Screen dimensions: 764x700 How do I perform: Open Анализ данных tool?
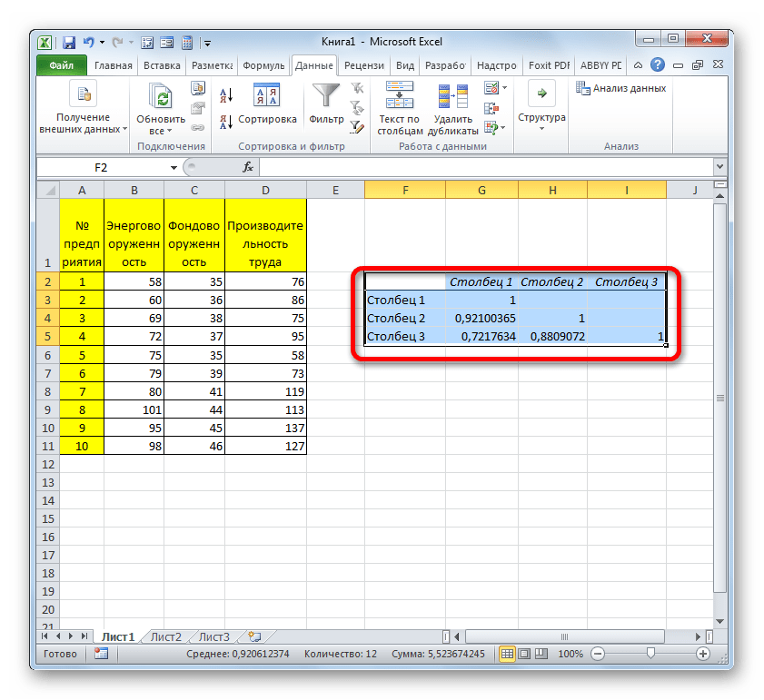click(x=620, y=88)
